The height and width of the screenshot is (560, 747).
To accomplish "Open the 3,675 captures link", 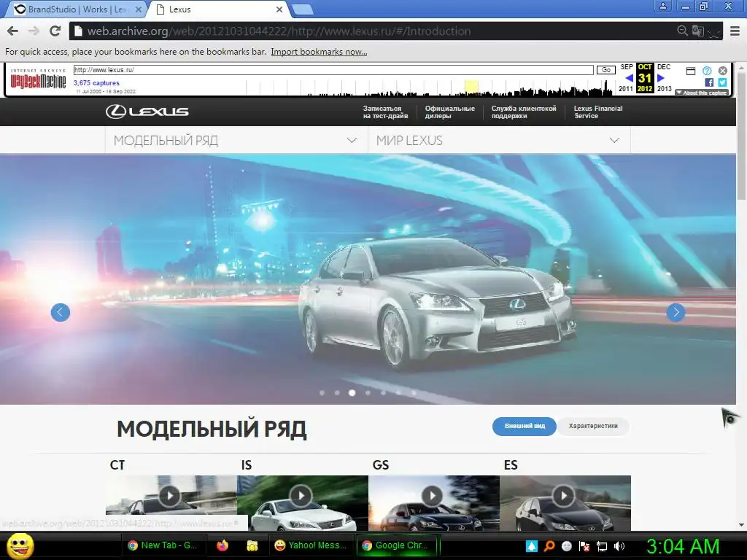I will tap(96, 83).
